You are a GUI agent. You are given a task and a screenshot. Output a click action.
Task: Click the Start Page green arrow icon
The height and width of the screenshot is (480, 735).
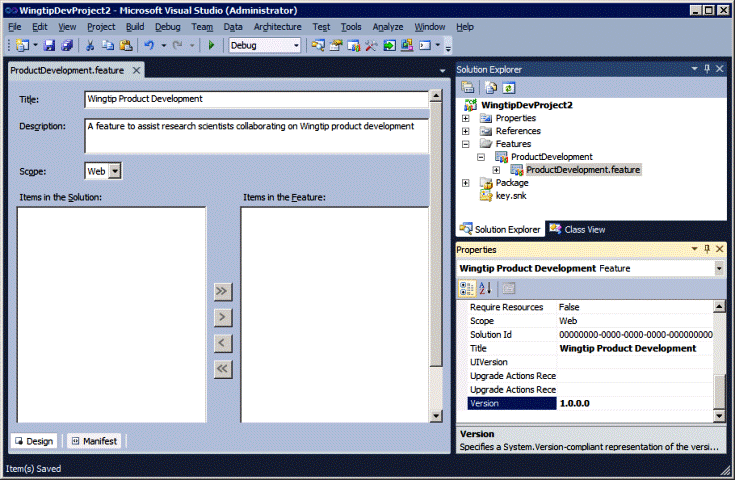(x=389, y=45)
